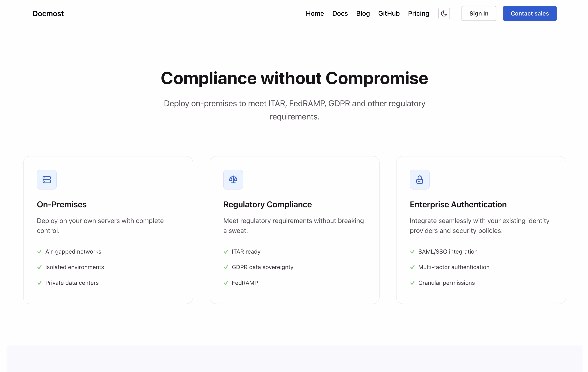Open the Home navigation link
Viewport: 588px width, 372px height.
click(315, 13)
